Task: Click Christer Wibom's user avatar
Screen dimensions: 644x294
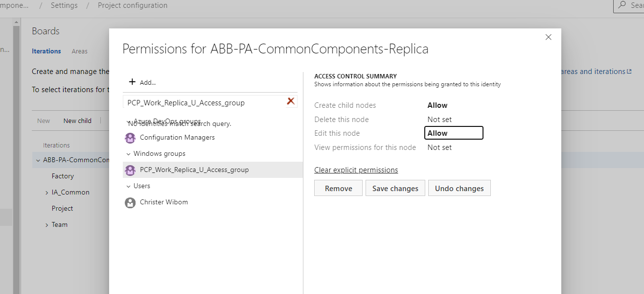Action: (130, 202)
